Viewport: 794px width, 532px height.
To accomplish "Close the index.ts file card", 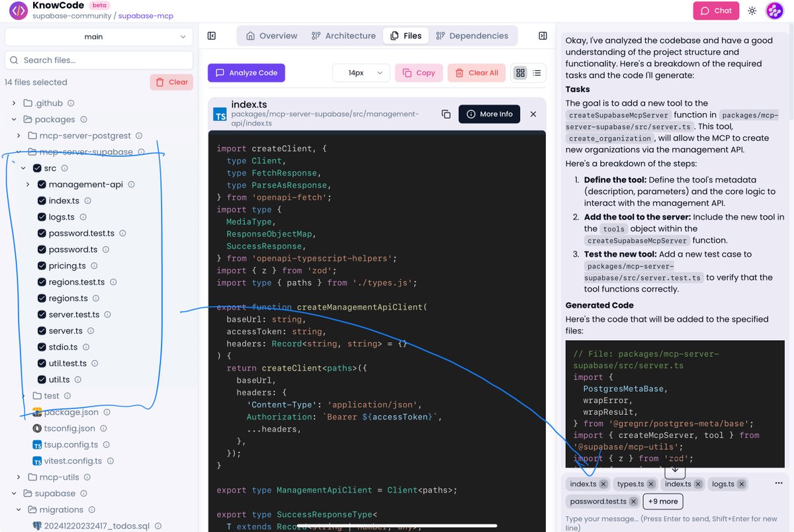I will pyautogui.click(x=533, y=114).
